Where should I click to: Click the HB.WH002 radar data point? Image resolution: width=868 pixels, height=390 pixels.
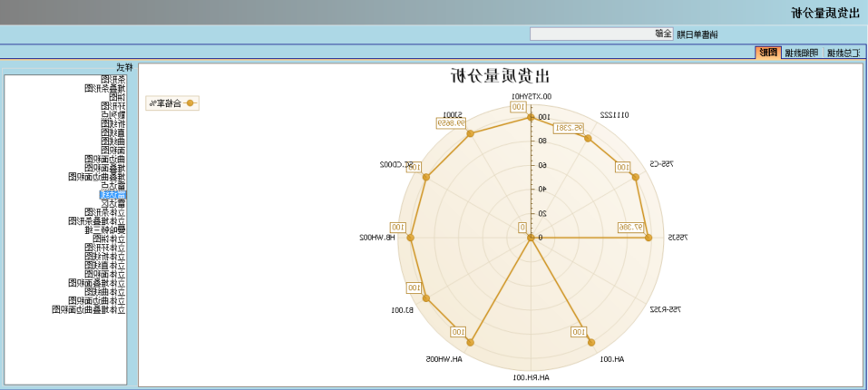(x=411, y=238)
